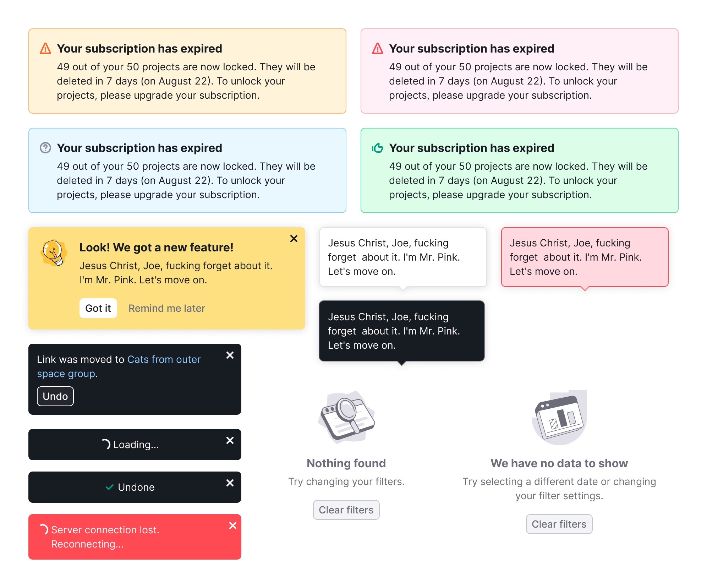
Task: Click the spinner icon beside Loading...
Action: (x=106, y=444)
